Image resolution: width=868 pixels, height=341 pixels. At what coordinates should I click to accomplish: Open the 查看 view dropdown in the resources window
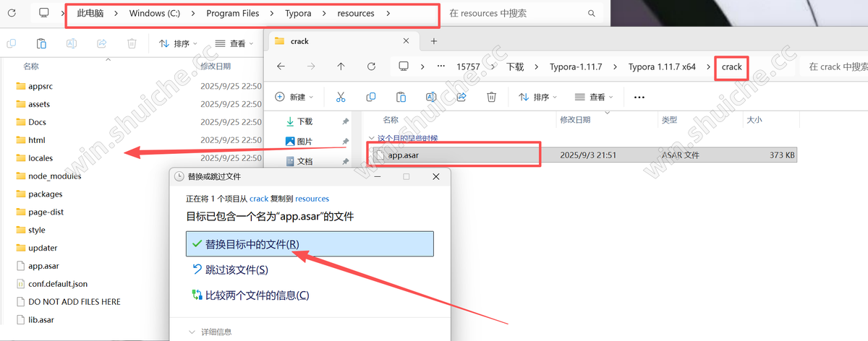(235, 43)
